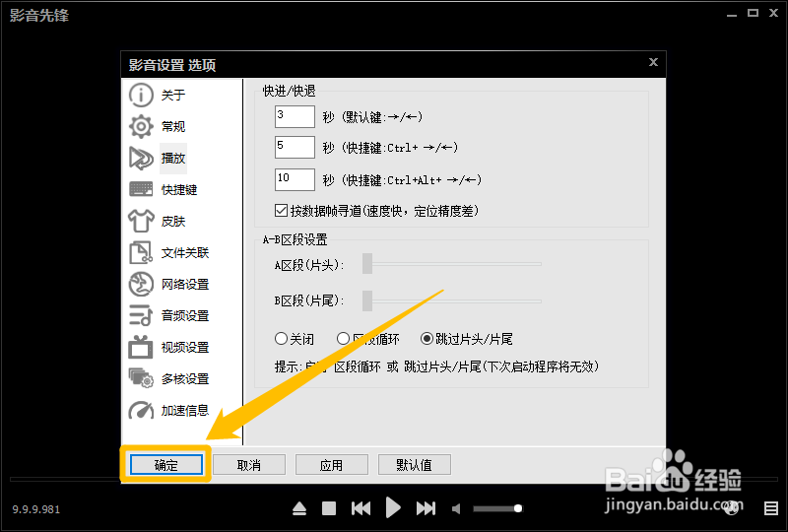The image size is (788, 532).
Task: Restore defaults with 默认值 button
Action: coord(414,465)
